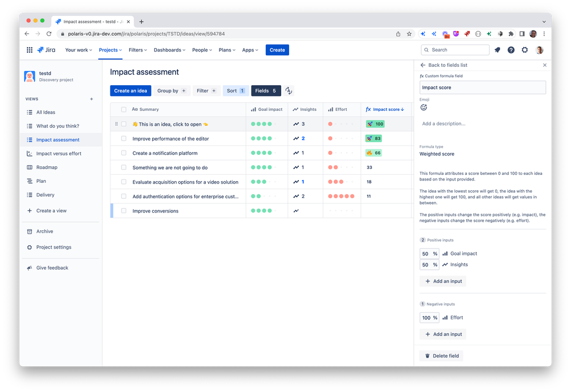Set Effort rating on Create a notification platform row

click(x=341, y=153)
